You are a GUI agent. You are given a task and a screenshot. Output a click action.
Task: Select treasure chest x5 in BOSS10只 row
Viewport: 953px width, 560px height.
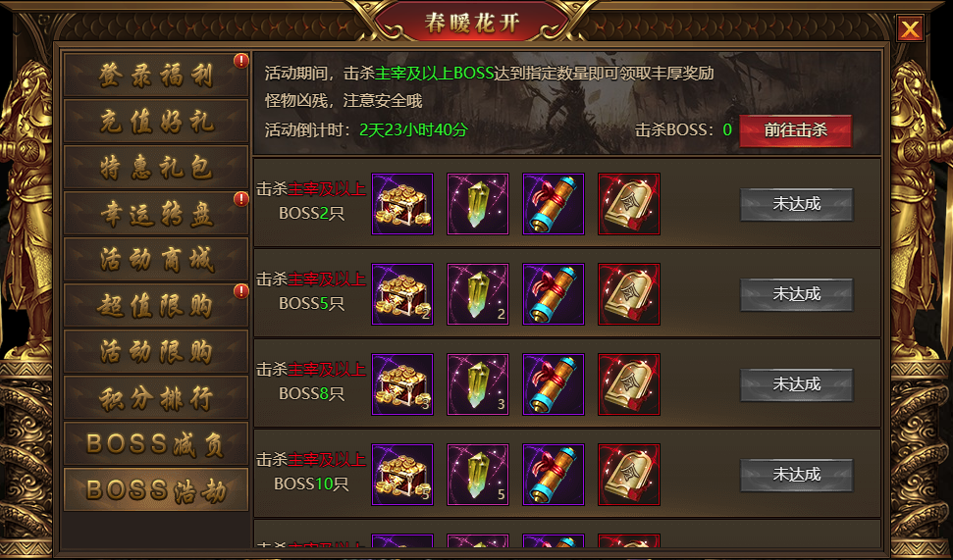point(402,475)
